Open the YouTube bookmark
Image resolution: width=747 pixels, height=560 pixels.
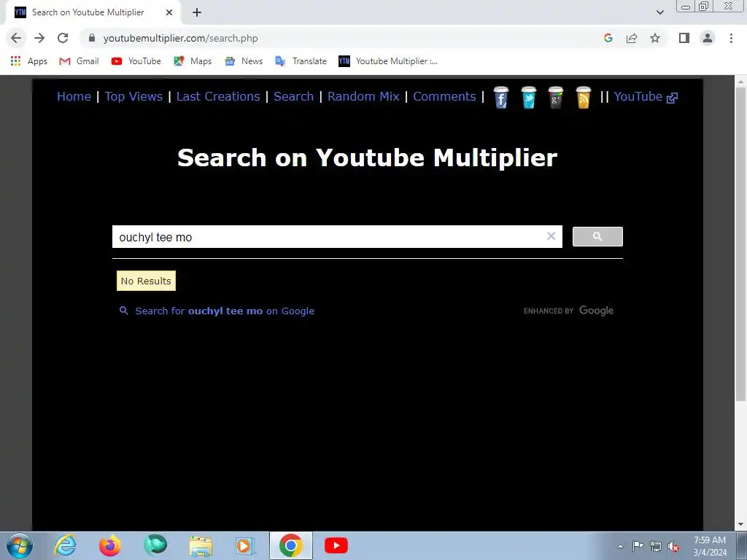(136, 61)
